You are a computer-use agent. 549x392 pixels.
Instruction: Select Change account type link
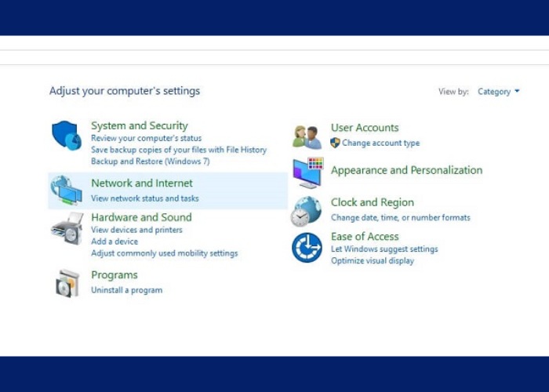pos(380,143)
